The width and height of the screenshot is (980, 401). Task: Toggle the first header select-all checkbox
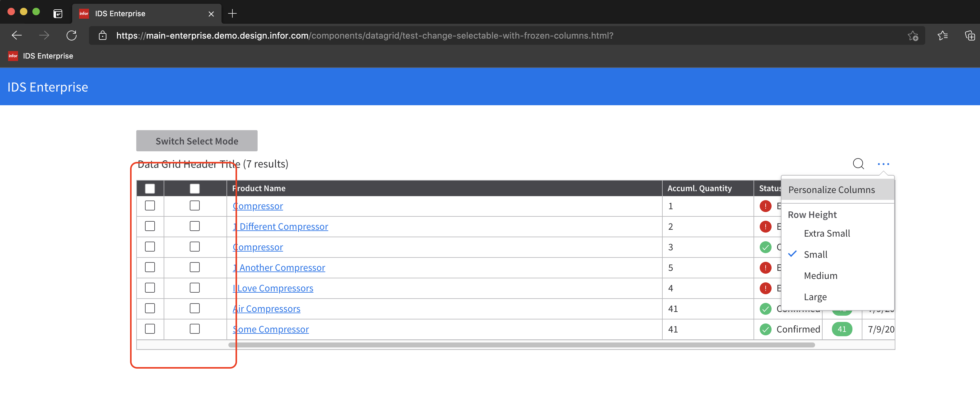pos(150,188)
